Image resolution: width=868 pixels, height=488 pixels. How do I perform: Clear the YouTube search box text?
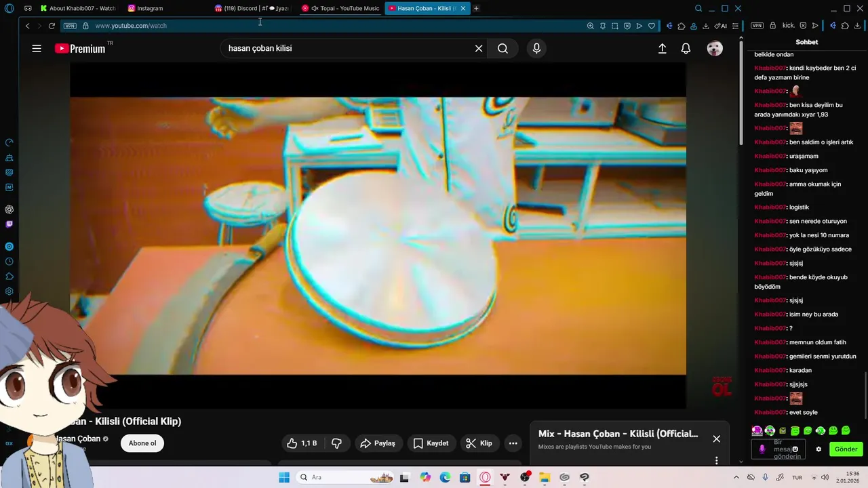[x=479, y=48]
